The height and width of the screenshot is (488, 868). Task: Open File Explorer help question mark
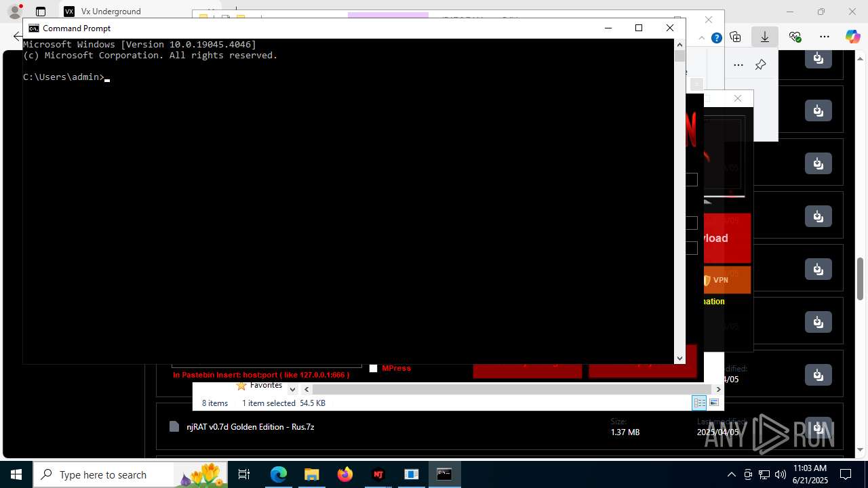click(x=716, y=38)
